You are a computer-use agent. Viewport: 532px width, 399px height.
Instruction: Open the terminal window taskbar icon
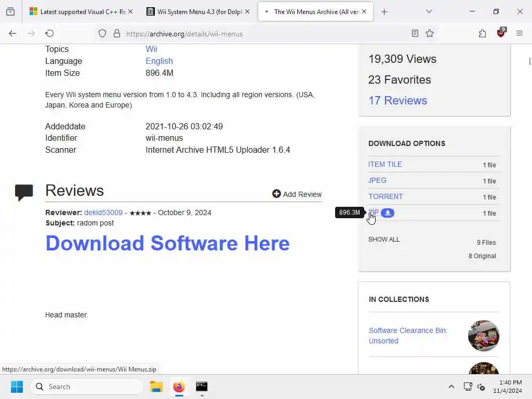pyautogui.click(x=202, y=387)
